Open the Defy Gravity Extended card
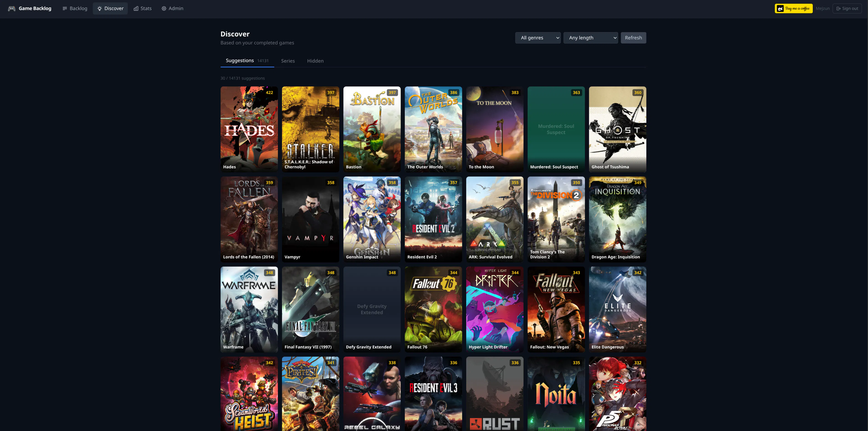The image size is (868, 431). [372, 309]
